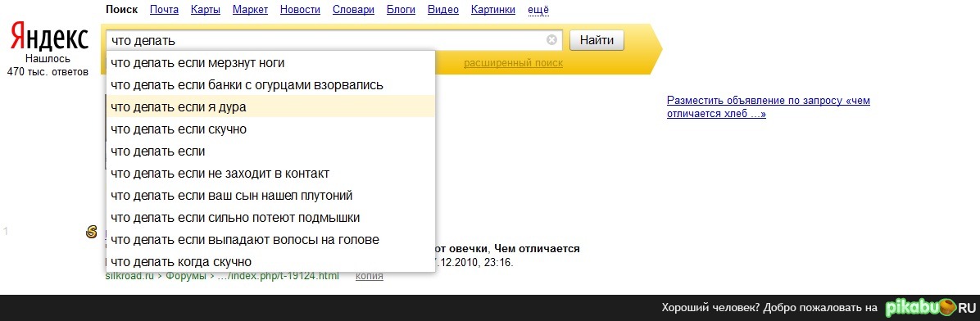Choose suggestion 'не заходит в контакт'
Screen dimensions: 980x321
click(270, 173)
